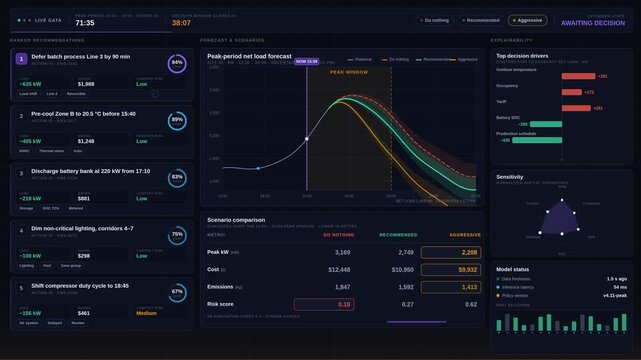Screen dimensions: 641x360
Task: Click the highlighted 0.18 Risk score cell
Action: 324,304
